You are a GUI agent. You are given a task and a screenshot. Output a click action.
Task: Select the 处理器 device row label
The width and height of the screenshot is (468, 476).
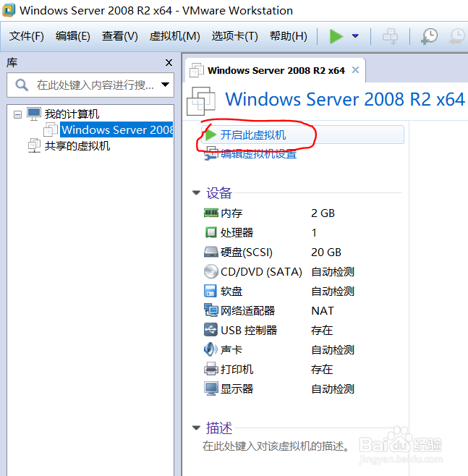[237, 232]
